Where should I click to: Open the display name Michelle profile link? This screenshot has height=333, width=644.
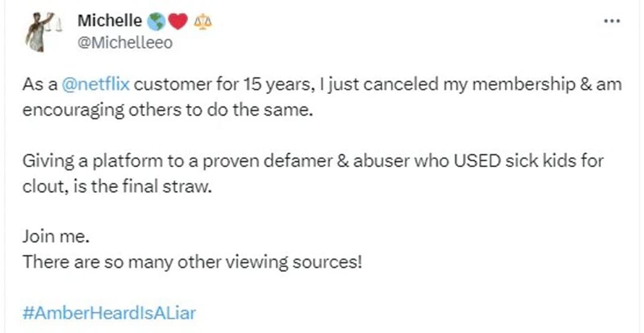(110, 21)
